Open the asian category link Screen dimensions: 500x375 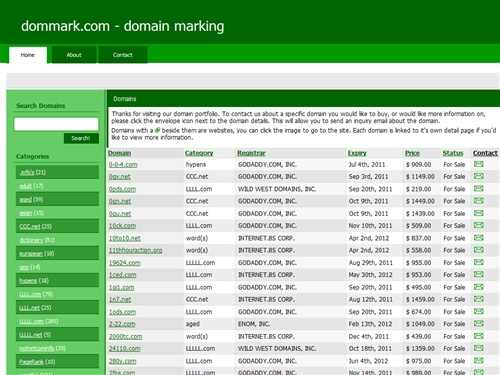coord(26,213)
